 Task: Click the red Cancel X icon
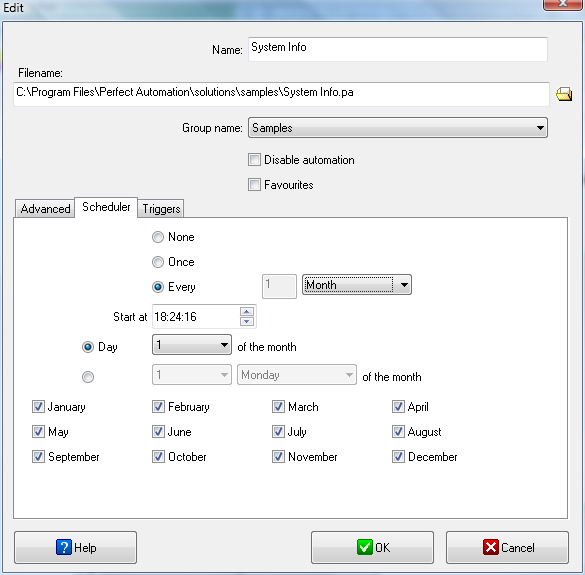[x=491, y=547]
